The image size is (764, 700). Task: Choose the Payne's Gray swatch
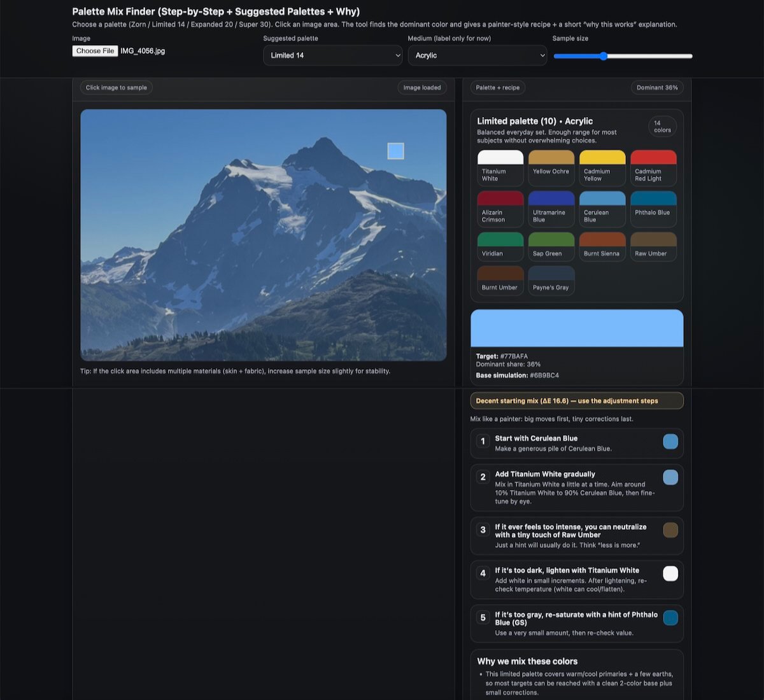click(551, 281)
